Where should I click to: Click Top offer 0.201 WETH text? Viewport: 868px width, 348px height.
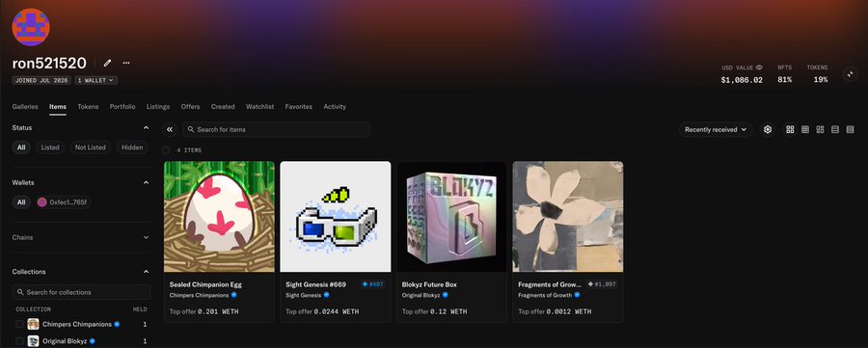pos(203,311)
